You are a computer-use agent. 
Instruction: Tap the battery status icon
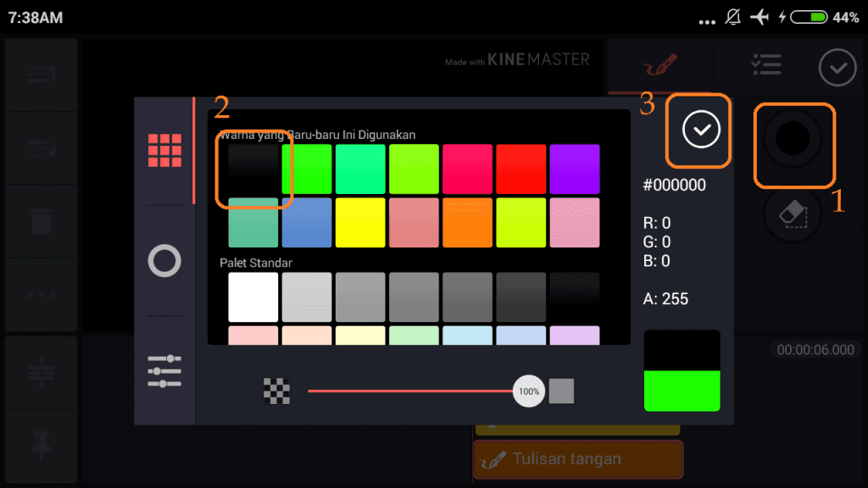click(x=809, y=17)
